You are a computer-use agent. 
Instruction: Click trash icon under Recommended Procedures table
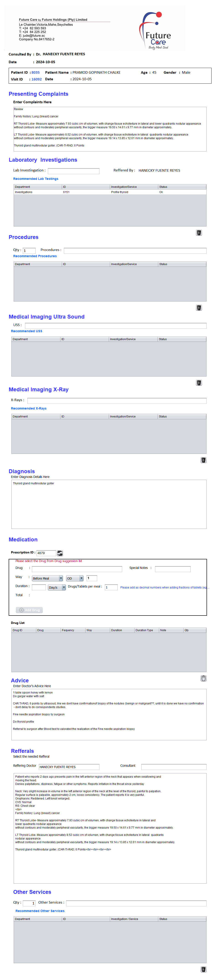tap(199, 307)
